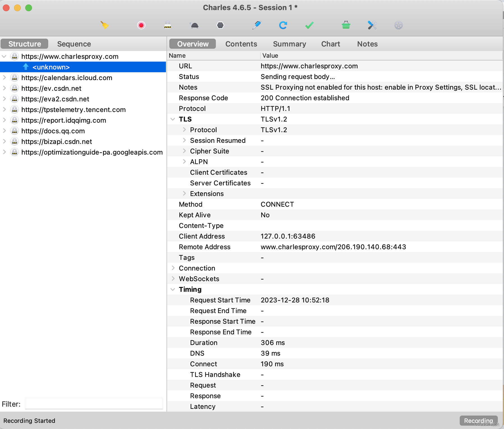Viewport: 504px width, 429px height.
Task: Expand the Cipher Suite row
Action: [x=184, y=151]
